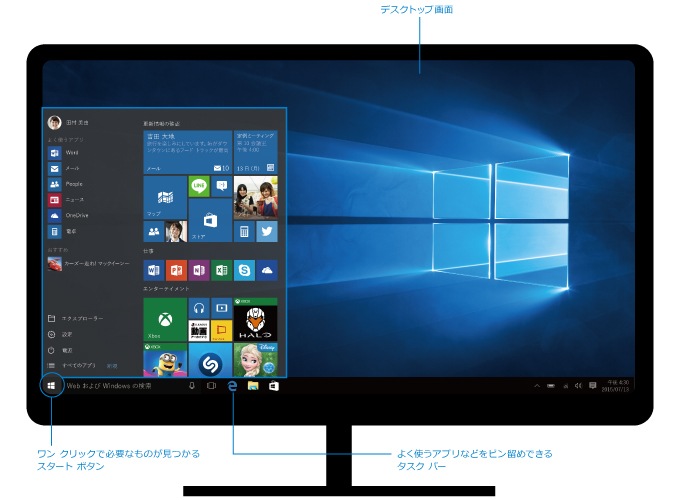Open the Word tile in 仕事 group
680x500 pixels.
[154, 271]
